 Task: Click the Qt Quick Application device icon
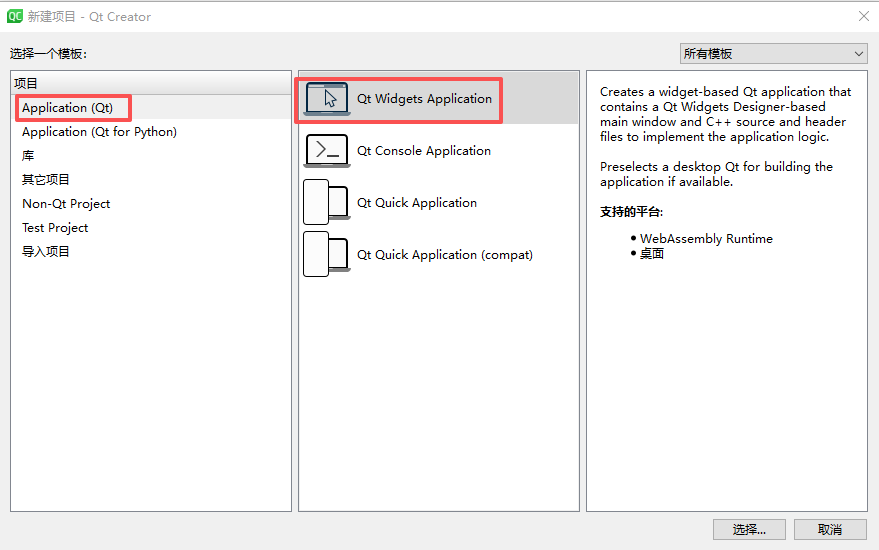[327, 202]
